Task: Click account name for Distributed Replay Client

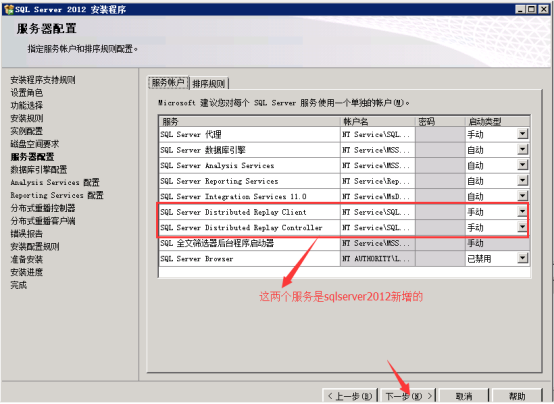Action: point(378,212)
